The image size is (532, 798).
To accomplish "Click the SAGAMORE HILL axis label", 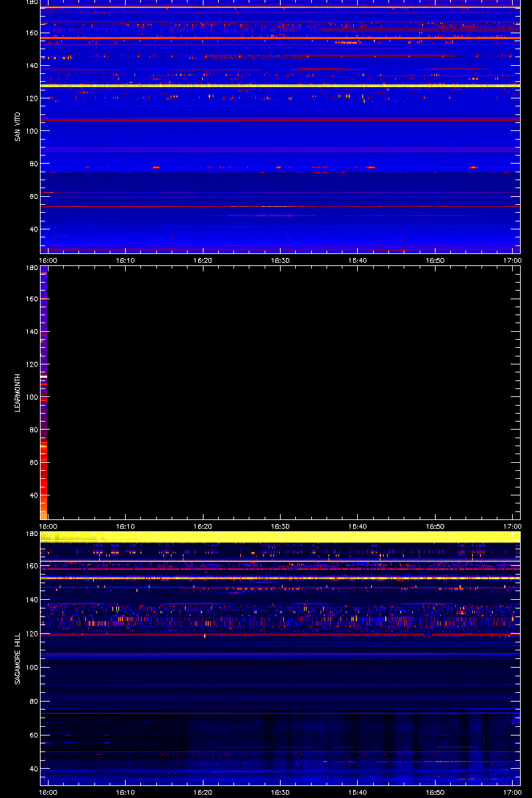I will click(17, 659).
